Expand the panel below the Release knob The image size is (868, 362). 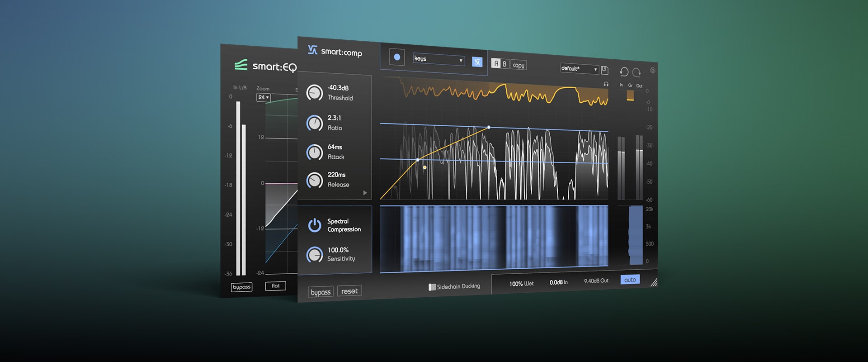point(365,193)
